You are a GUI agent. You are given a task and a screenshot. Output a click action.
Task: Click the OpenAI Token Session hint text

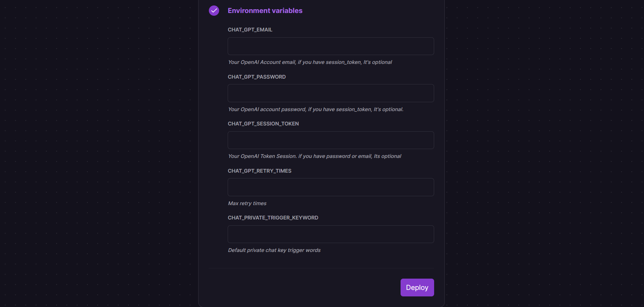point(315,156)
